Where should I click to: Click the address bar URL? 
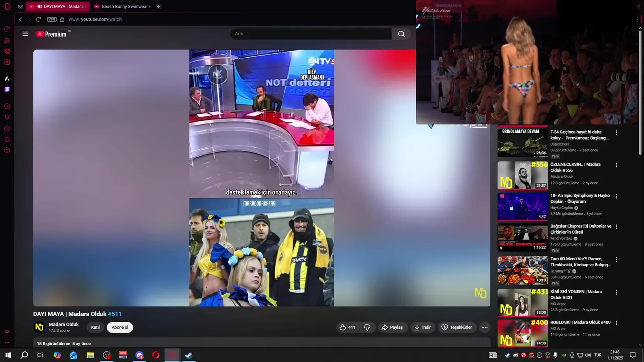coord(95,19)
